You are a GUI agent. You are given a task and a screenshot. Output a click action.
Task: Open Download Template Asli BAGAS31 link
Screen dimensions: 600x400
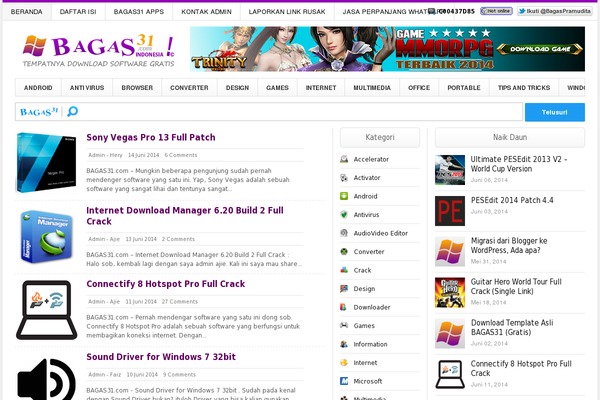pos(512,327)
